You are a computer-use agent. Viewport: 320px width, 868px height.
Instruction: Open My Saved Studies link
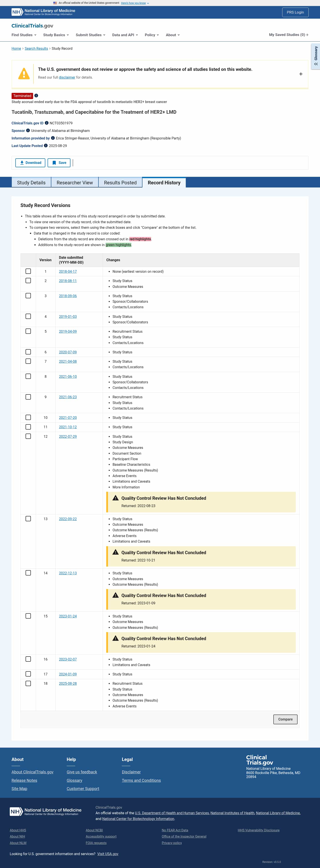coord(289,35)
